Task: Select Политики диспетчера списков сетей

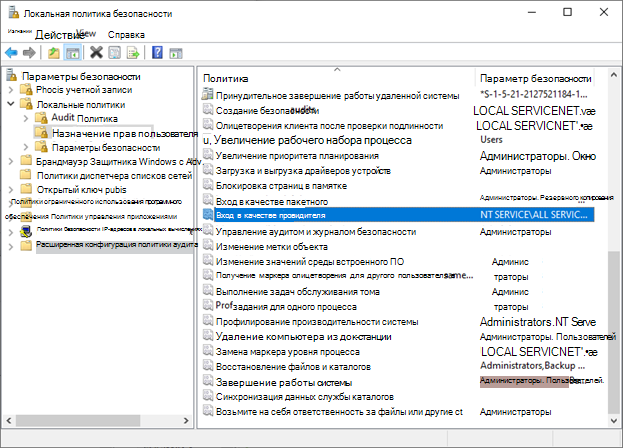Action: pos(114,176)
